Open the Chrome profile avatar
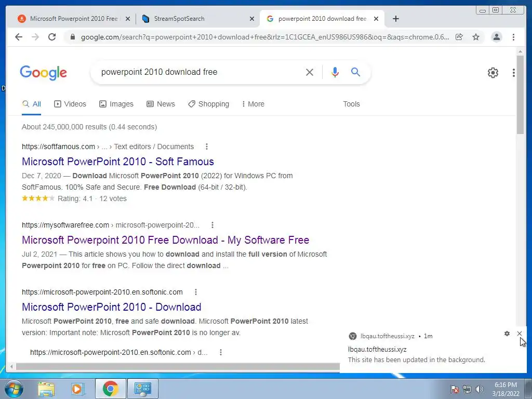This screenshot has height=399, width=532. (496, 37)
